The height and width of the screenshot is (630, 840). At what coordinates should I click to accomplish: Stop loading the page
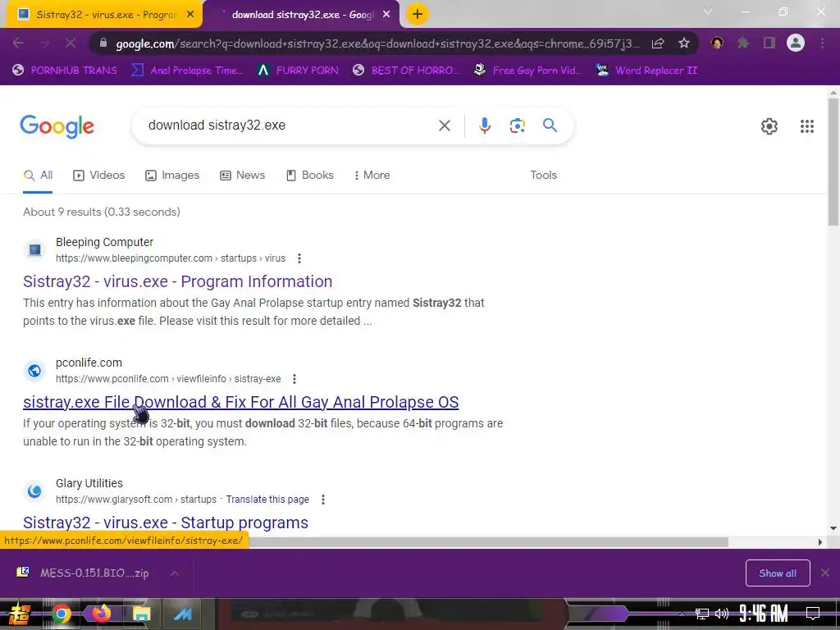point(71,43)
